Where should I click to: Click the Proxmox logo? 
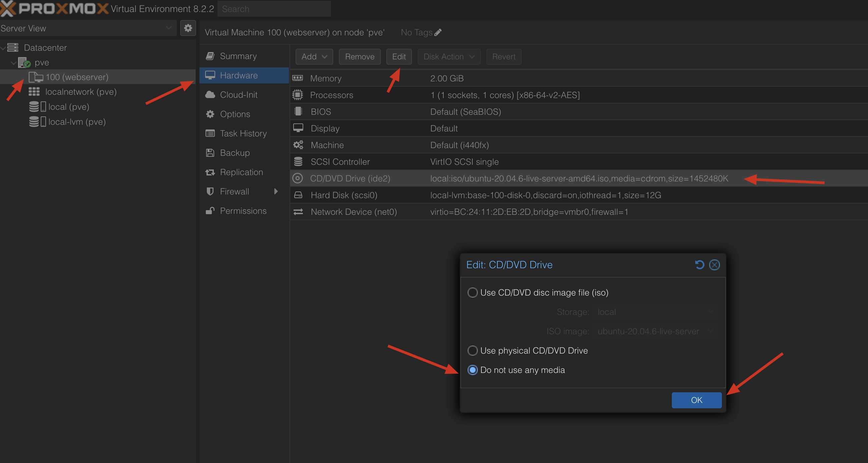point(54,8)
